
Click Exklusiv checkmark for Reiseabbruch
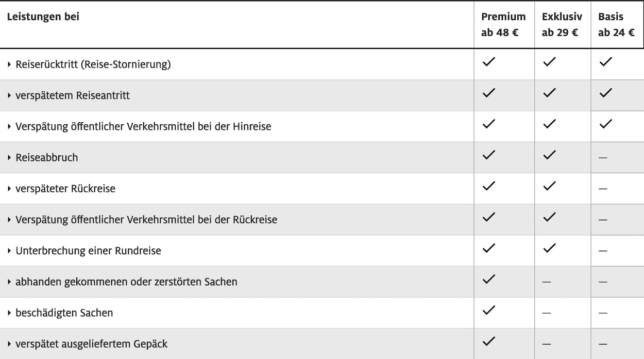coord(550,155)
